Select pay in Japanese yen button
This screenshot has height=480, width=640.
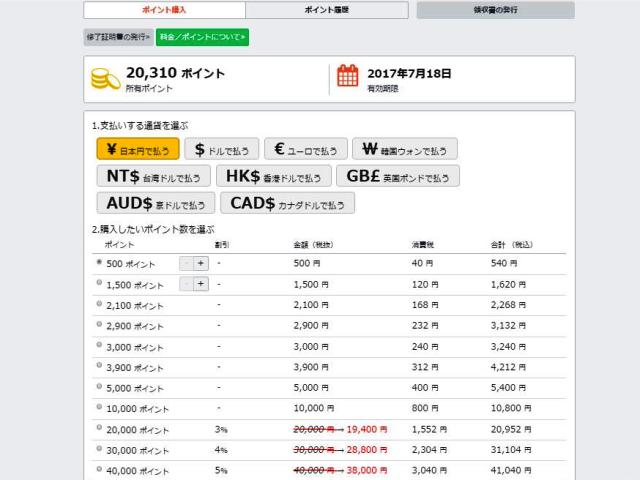[x=138, y=149]
